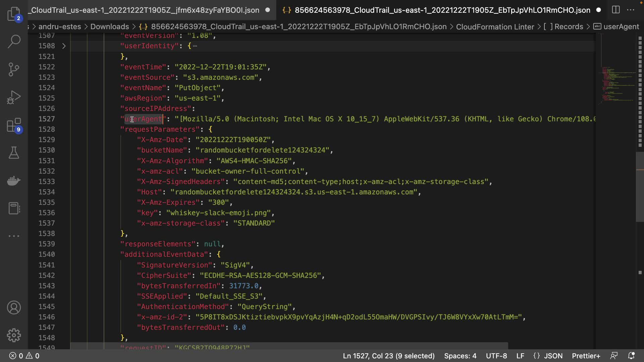Open the Accounts icon in activity bar
644x362 pixels.
coord(14,308)
